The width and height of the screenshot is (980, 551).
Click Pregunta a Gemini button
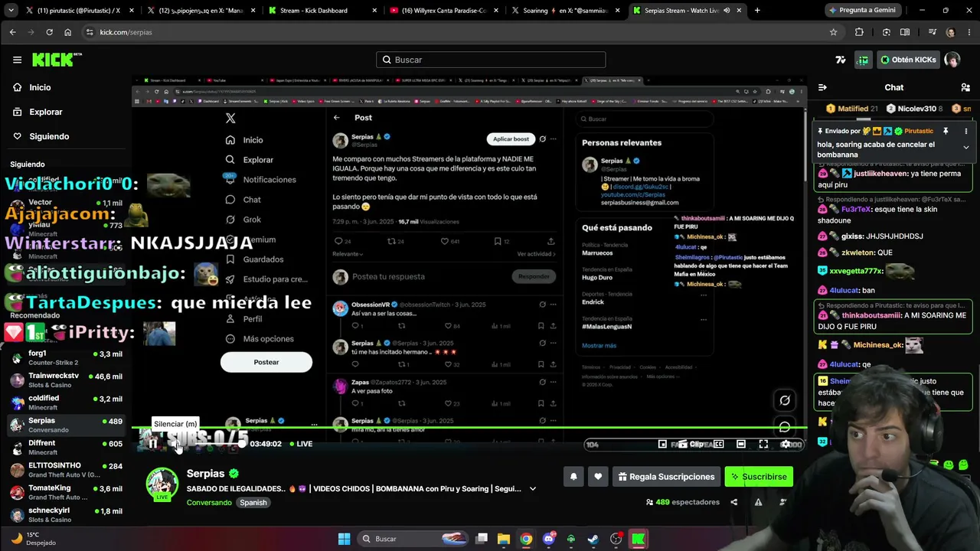point(862,11)
